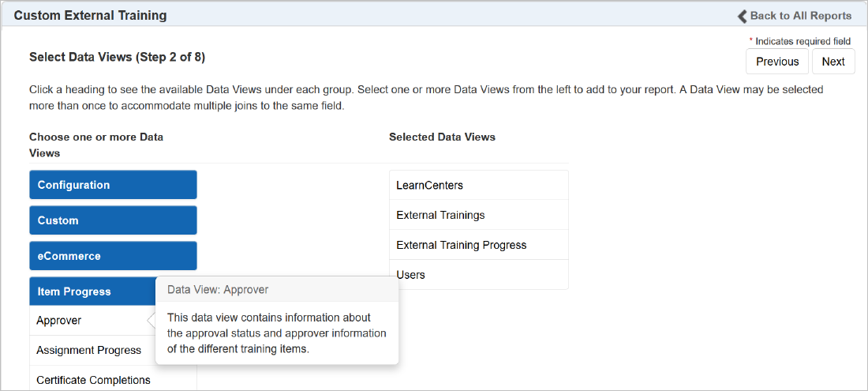The height and width of the screenshot is (391, 868).
Task: Choose the Certificate Completions data view
Action: (x=93, y=380)
